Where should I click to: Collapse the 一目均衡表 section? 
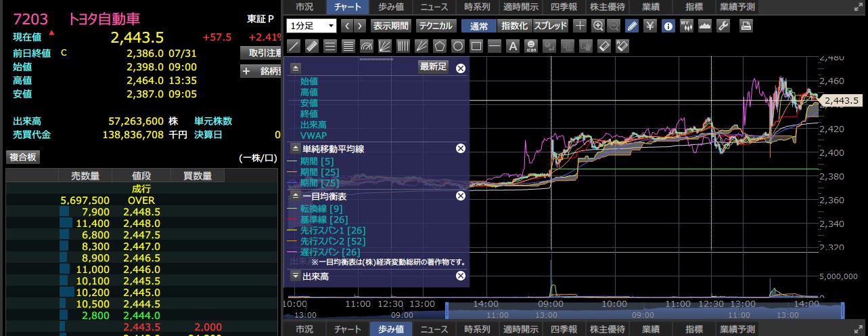click(x=296, y=196)
